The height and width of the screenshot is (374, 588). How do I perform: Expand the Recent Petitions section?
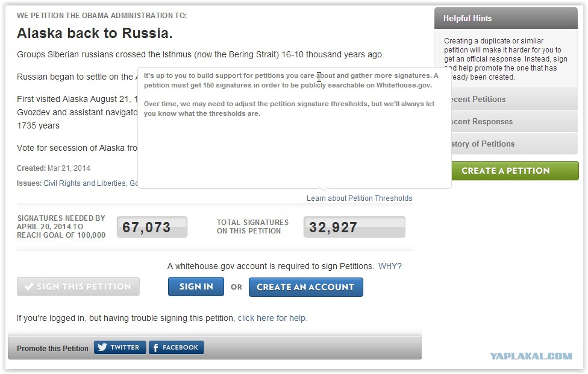(x=514, y=99)
